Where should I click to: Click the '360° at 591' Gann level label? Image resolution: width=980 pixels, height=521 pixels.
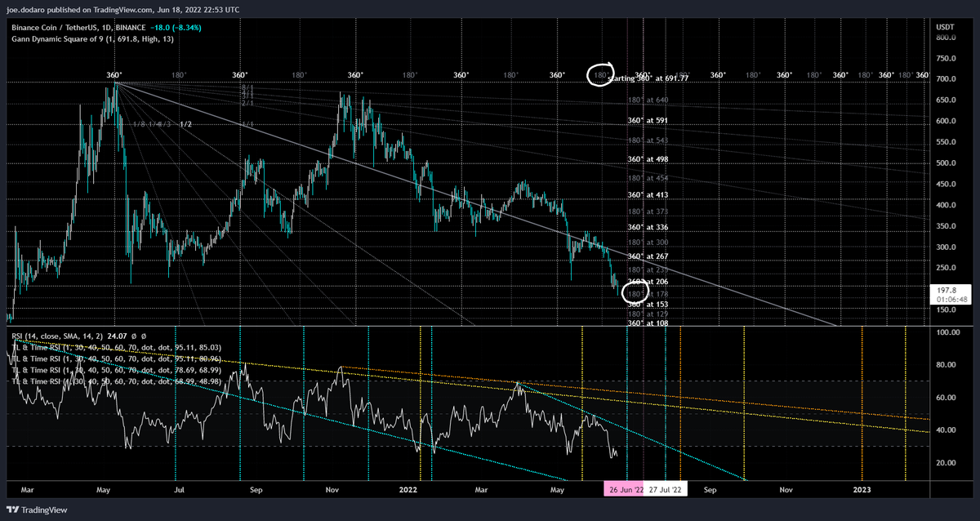pyautogui.click(x=648, y=120)
